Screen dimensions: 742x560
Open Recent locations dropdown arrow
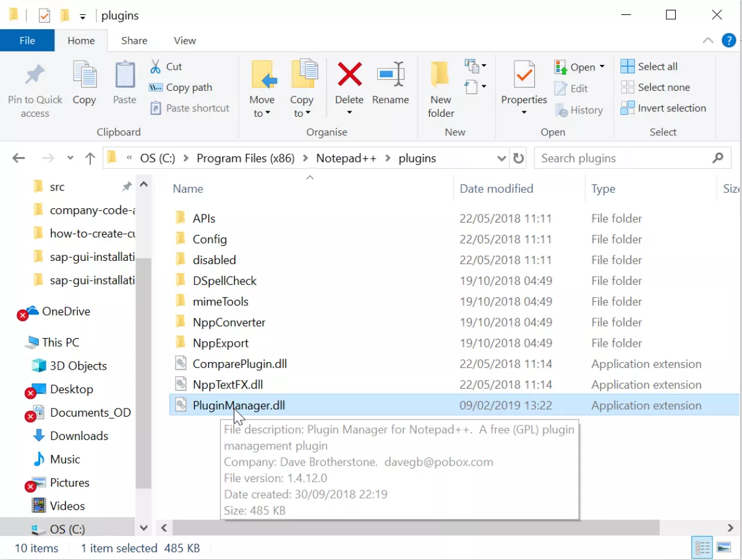click(x=70, y=158)
